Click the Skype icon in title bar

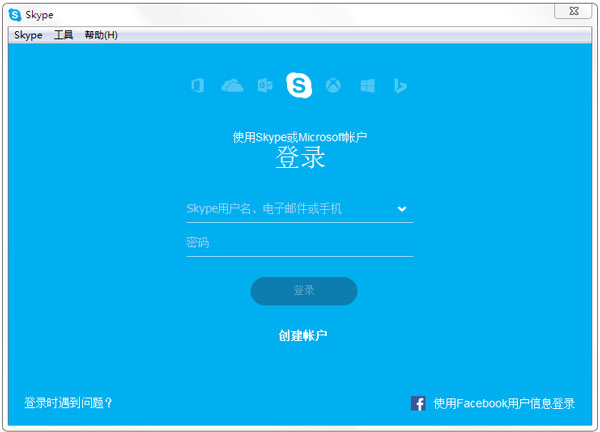(x=15, y=14)
